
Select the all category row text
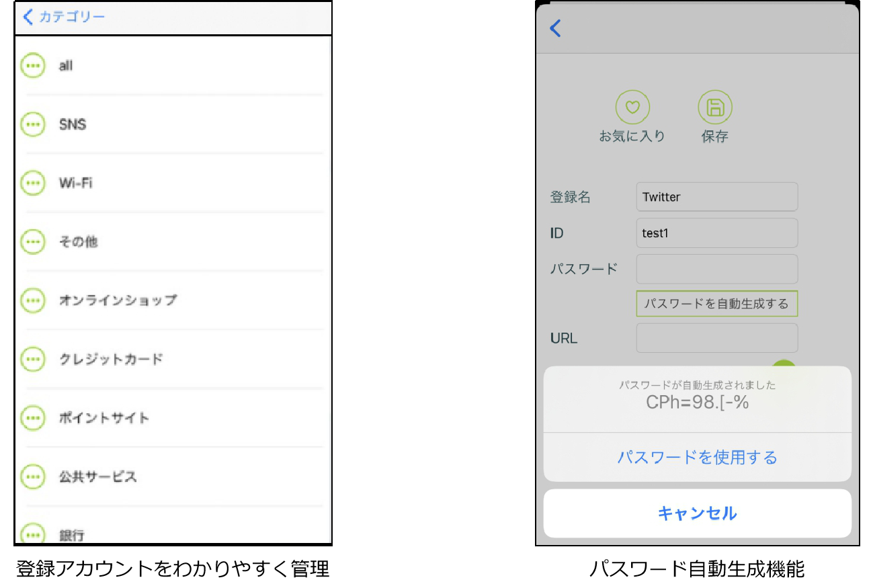click(66, 66)
